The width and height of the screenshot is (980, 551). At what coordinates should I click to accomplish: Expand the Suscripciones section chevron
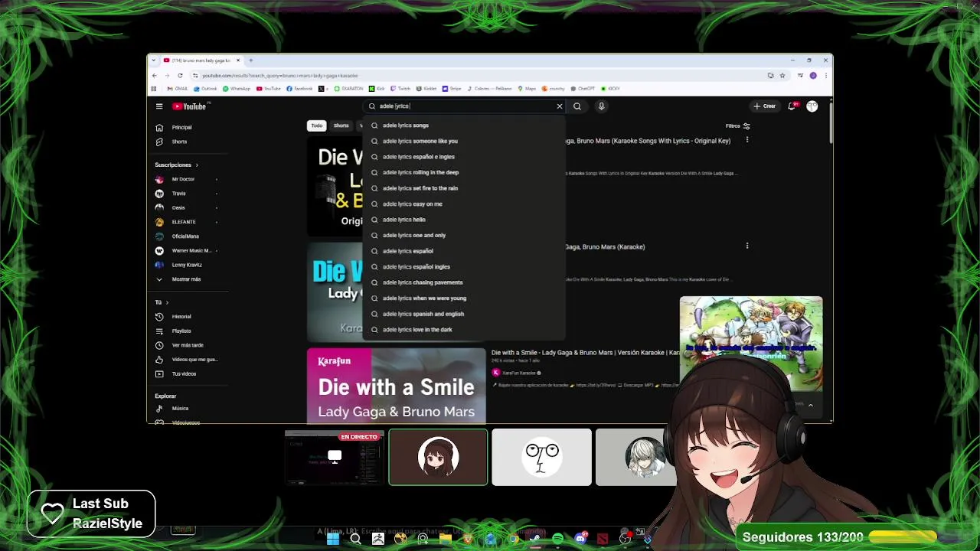pos(197,165)
